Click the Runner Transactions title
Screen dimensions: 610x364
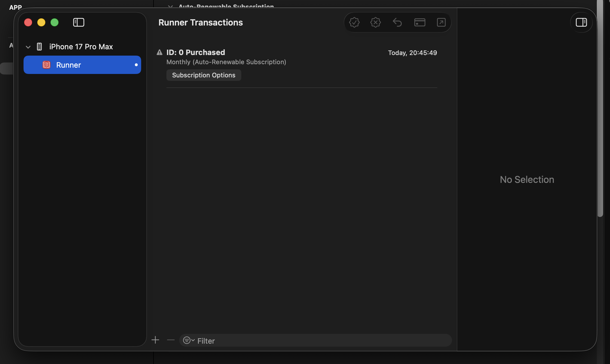[x=201, y=22]
